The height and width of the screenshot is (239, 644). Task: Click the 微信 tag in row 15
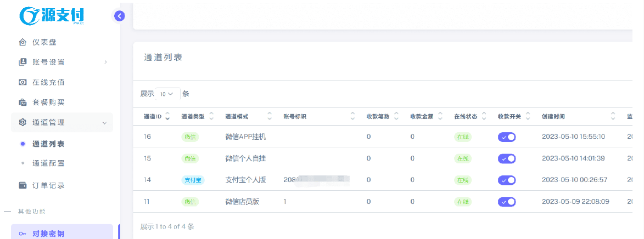(x=190, y=158)
